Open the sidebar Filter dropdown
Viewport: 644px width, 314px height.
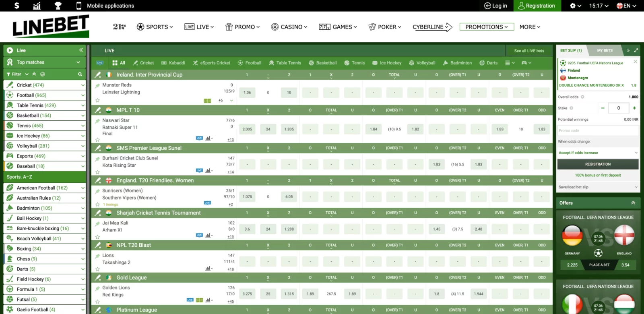click(18, 74)
